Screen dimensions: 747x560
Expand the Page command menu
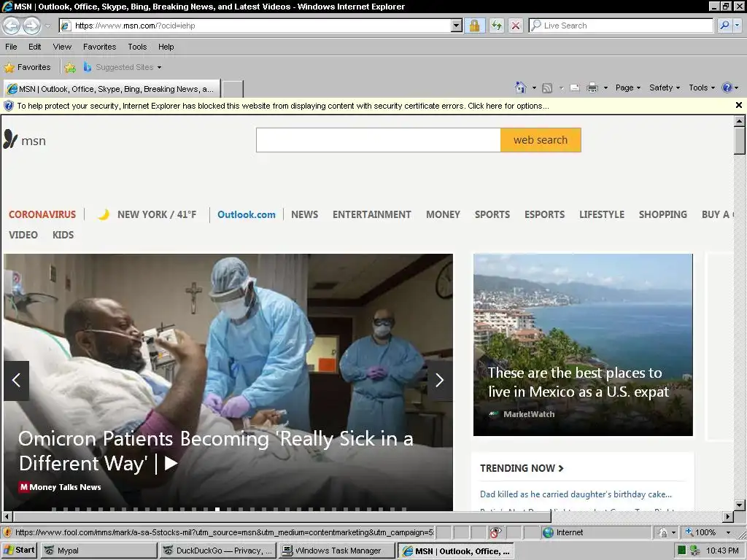point(628,87)
